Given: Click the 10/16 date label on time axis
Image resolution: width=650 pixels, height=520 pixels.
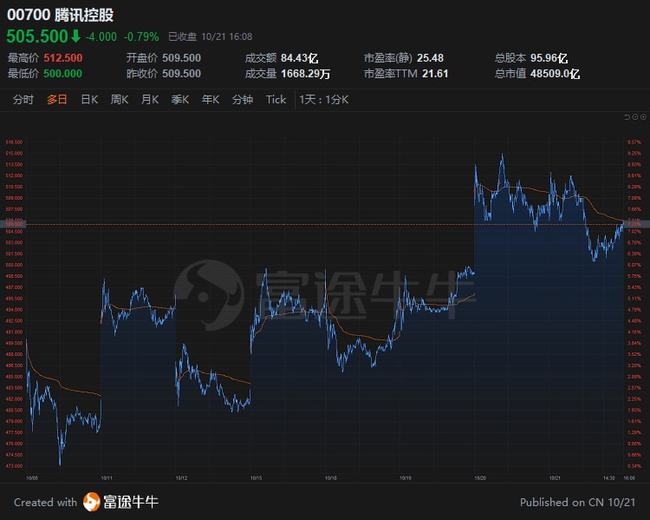Looking at the screenshot, I should tap(330, 478).
